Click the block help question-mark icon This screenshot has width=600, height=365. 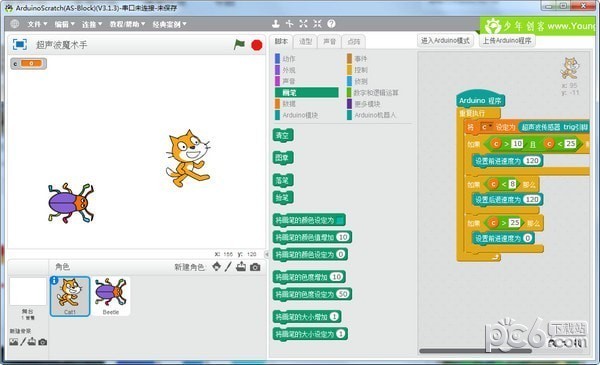(x=331, y=24)
